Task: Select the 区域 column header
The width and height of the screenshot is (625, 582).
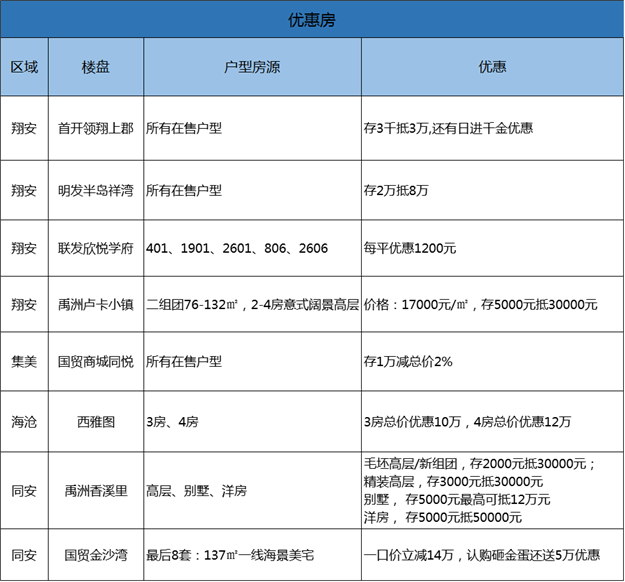Action: coord(24,67)
